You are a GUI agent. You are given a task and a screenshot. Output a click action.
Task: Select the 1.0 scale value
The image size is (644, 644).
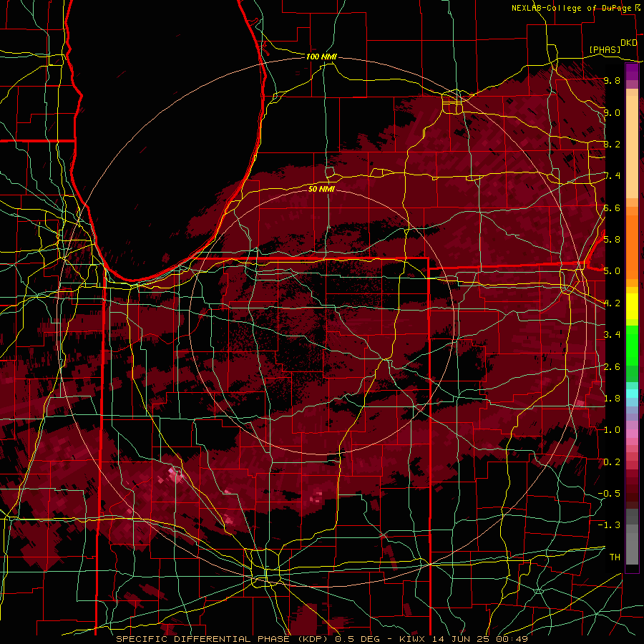click(x=612, y=430)
